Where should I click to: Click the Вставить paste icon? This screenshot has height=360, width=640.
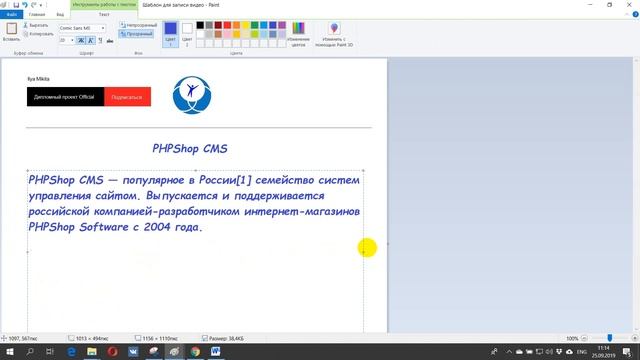coord(11,28)
